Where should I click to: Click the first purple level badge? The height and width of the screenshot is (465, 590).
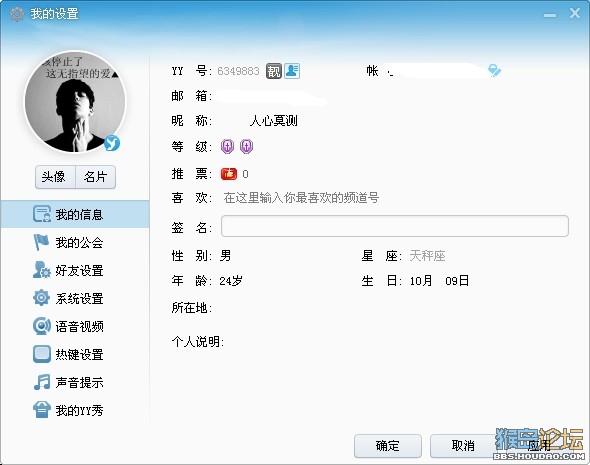(x=227, y=146)
